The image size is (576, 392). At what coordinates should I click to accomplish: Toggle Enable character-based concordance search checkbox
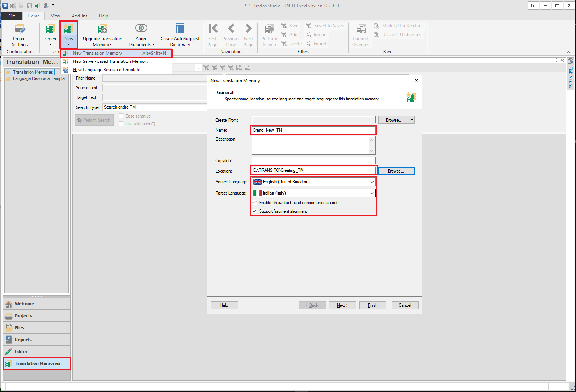tap(255, 203)
